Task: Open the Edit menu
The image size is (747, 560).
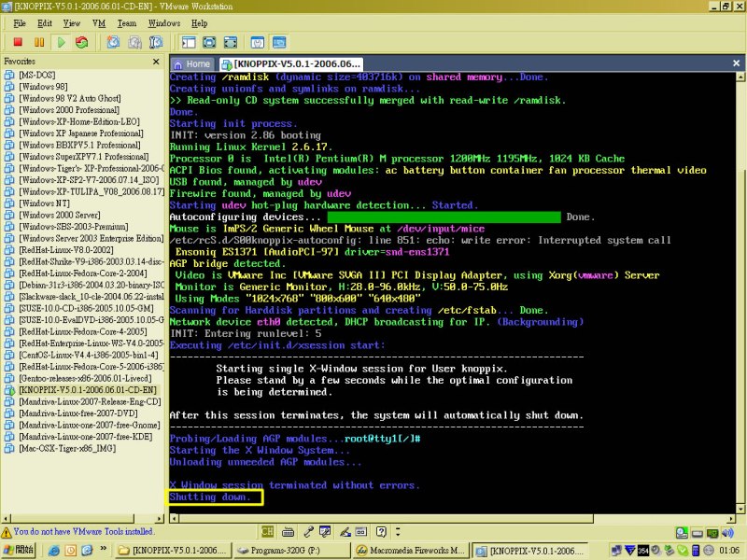Action: click(x=45, y=23)
